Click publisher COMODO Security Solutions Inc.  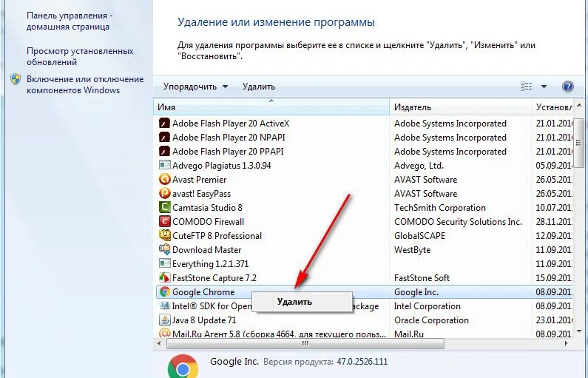coord(458,222)
